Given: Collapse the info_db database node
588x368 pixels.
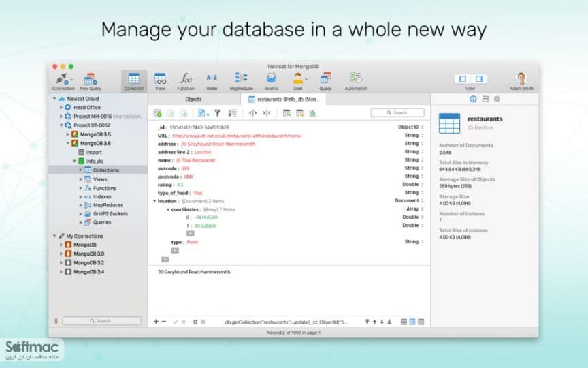Looking at the screenshot, I should pos(75,161).
